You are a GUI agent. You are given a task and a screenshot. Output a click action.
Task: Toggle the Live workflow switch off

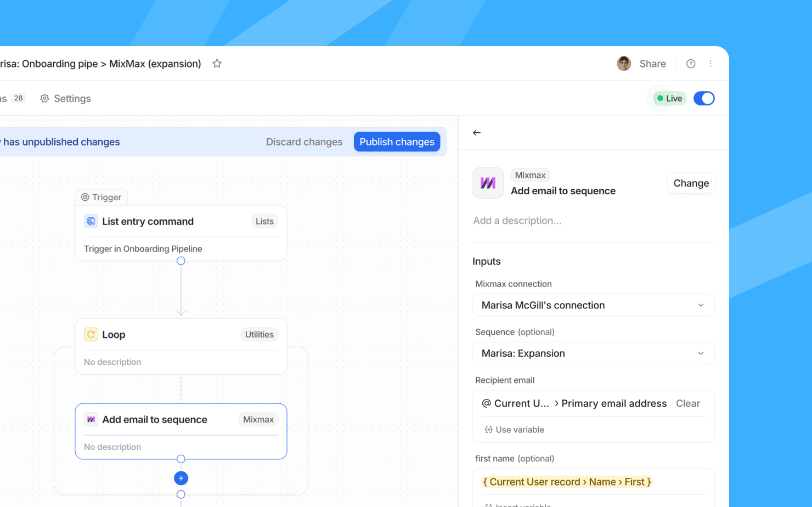coord(704,99)
